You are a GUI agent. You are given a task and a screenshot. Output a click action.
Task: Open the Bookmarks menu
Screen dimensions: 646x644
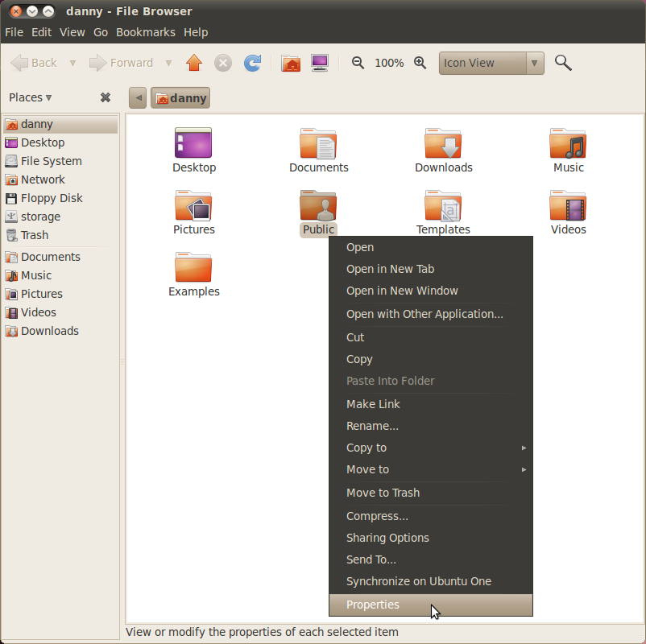pos(146,32)
